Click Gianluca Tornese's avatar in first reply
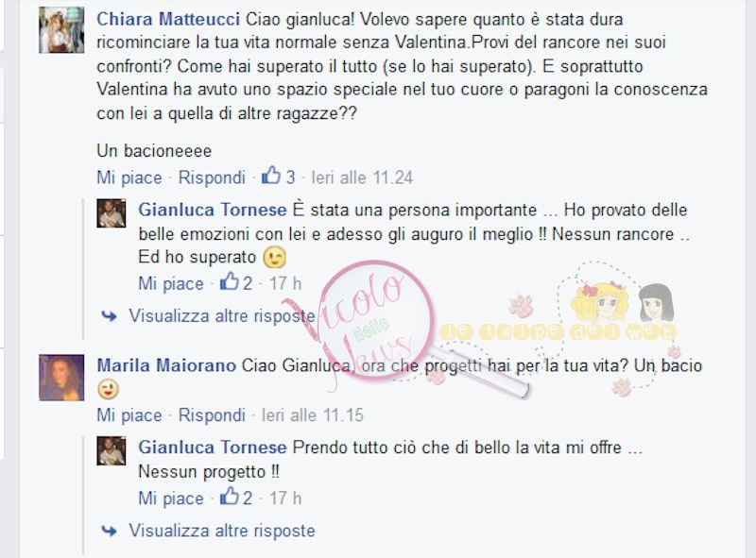 click(x=112, y=213)
